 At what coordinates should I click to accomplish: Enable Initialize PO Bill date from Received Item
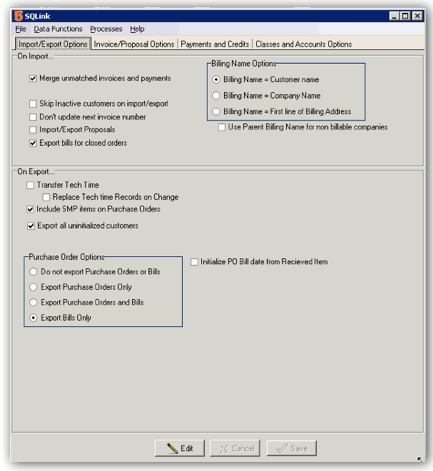(194, 262)
